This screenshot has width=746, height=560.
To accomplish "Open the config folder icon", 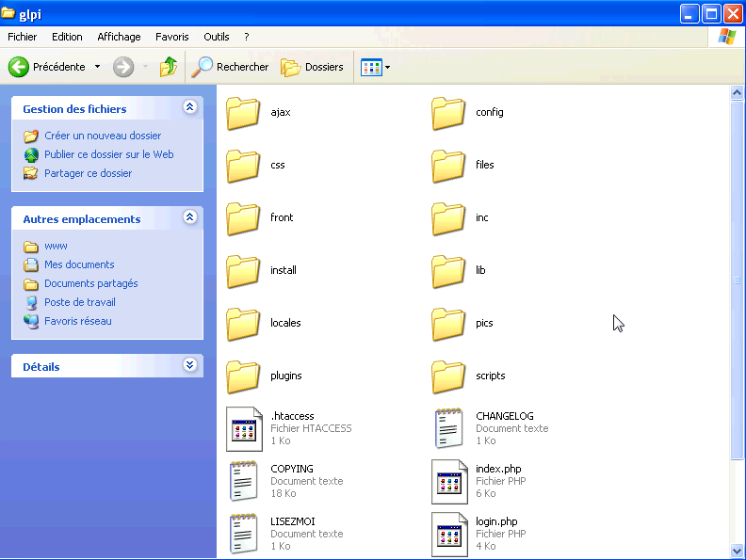I will click(x=448, y=113).
